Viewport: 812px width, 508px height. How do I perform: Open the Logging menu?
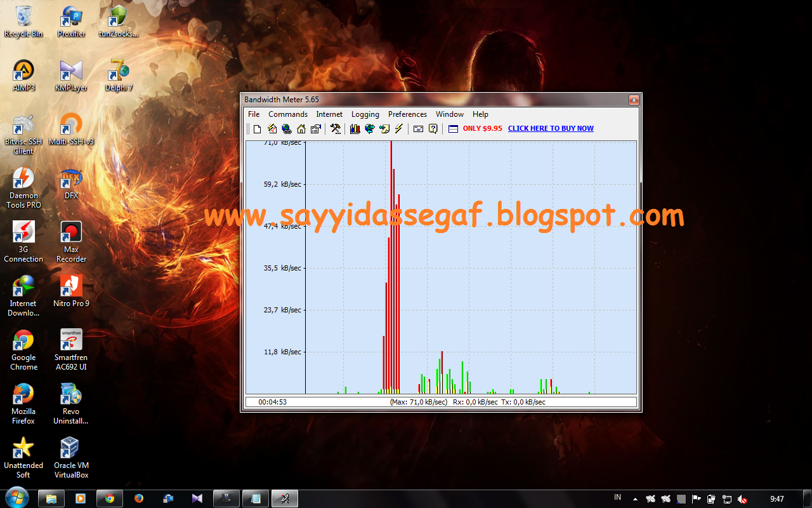[x=365, y=114]
